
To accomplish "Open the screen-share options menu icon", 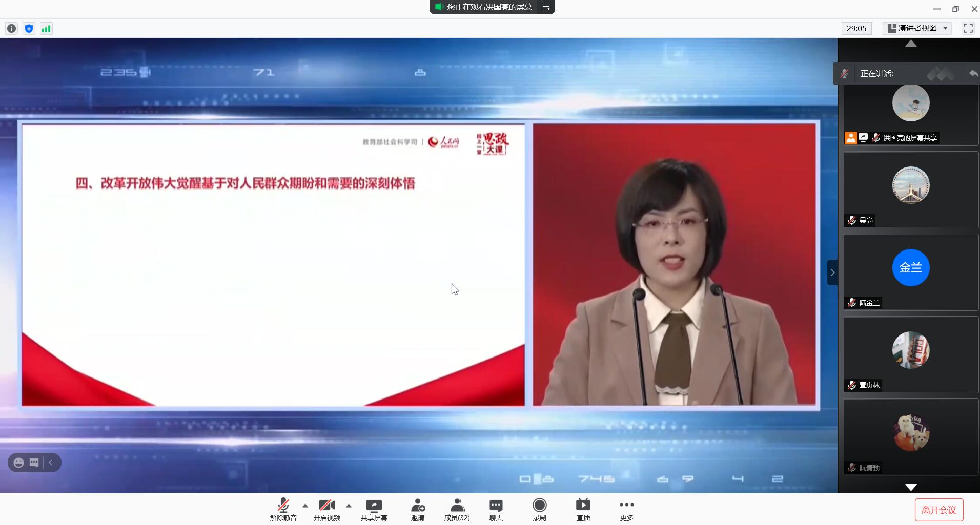I will click(x=546, y=7).
